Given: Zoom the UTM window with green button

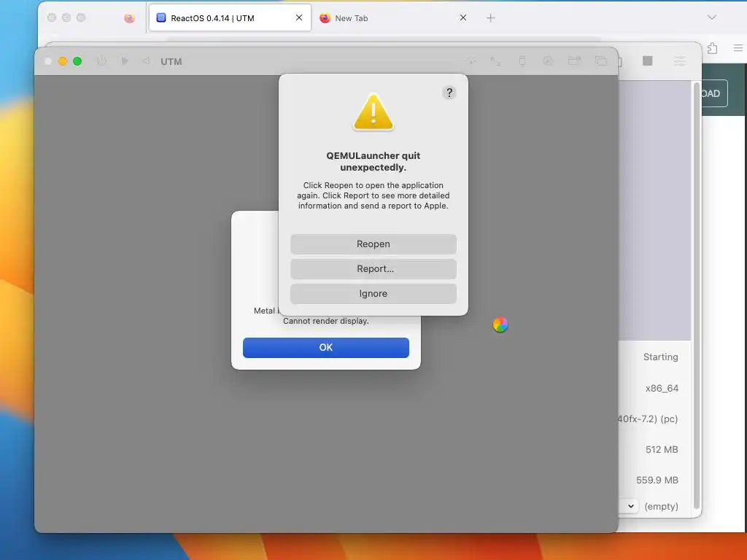Looking at the screenshot, I should 77,61.
